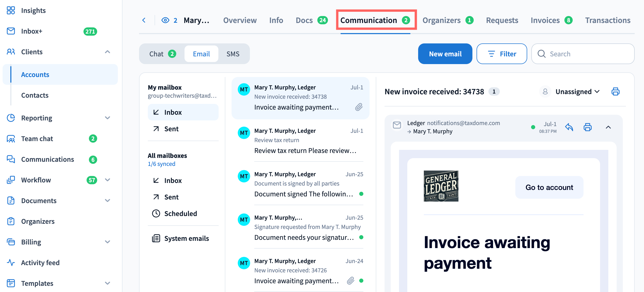644x292 pixels.
Task: Toggle the eye viewers icon near the account name
Action: coord(165,20)
